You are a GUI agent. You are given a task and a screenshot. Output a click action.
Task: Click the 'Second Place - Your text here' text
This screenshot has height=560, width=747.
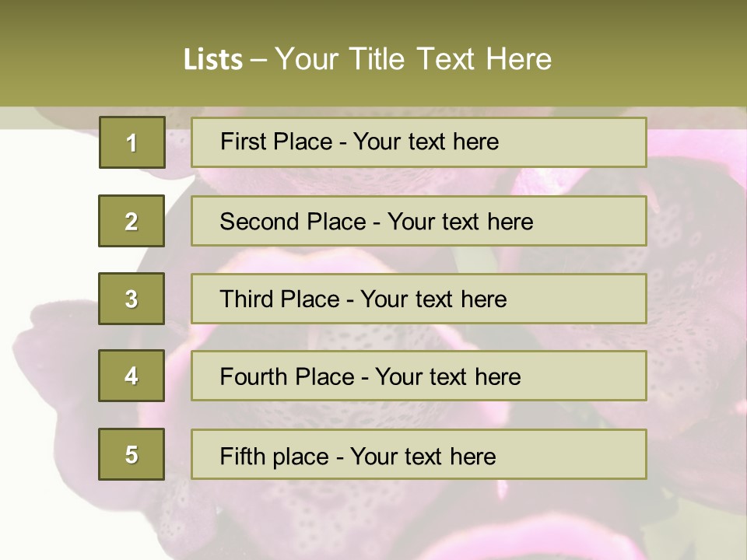click(377, 222)
